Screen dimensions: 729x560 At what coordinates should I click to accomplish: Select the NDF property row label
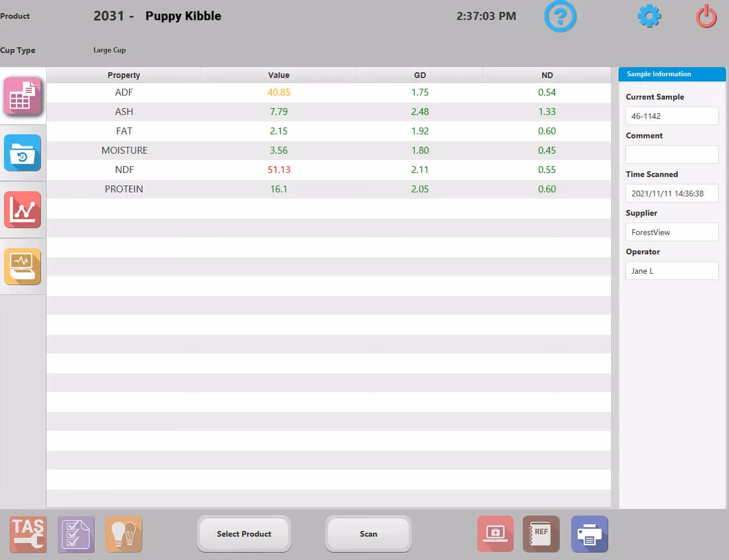click(124, 170)
